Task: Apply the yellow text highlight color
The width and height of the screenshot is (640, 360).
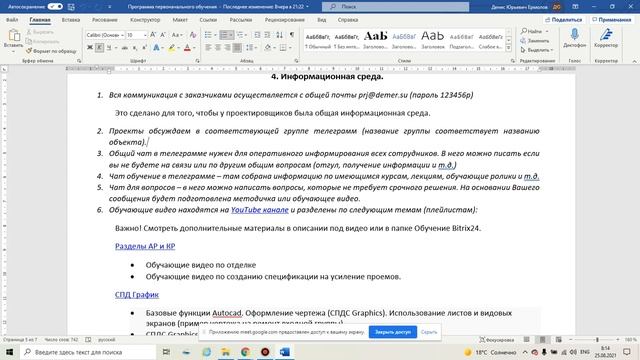Action: pos(171,48)
